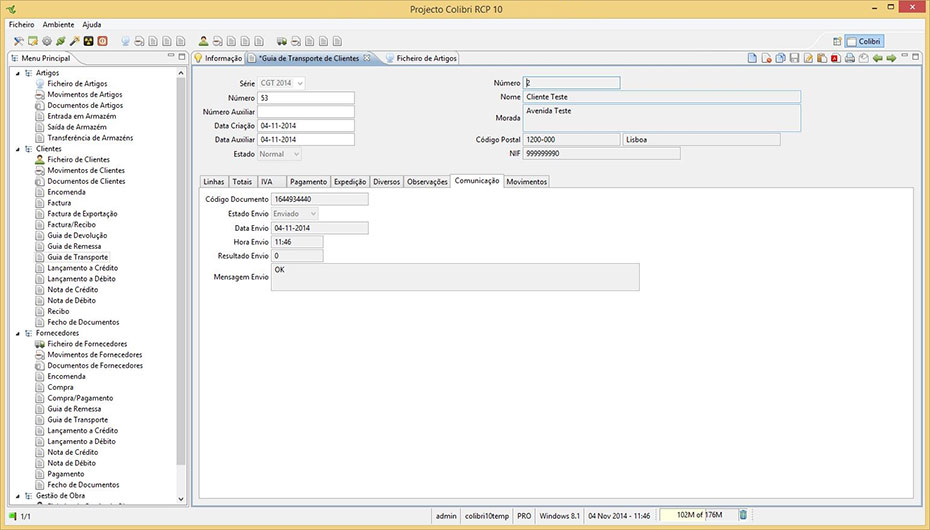930x530 pixels.
Task: Click the Open Perspective icon beside Colibri
Action: coord(836,41)
